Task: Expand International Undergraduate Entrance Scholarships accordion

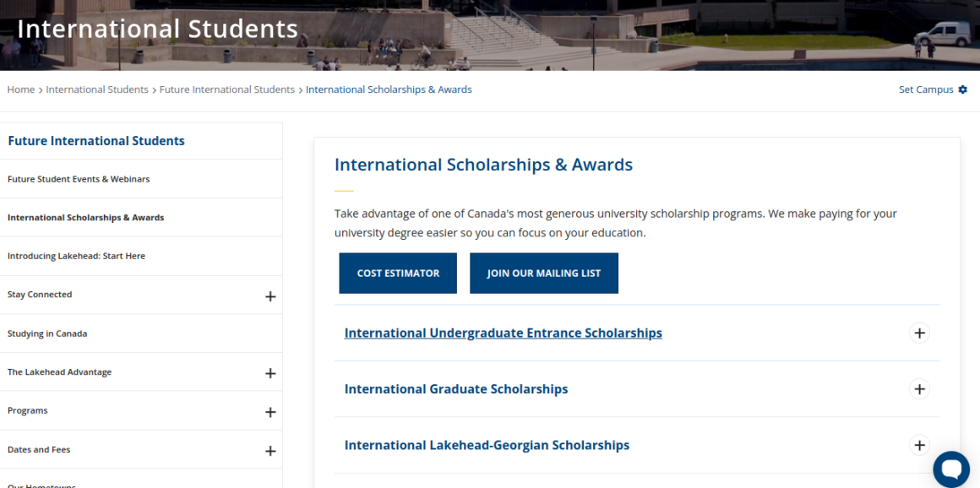Action: click(919, 333)
